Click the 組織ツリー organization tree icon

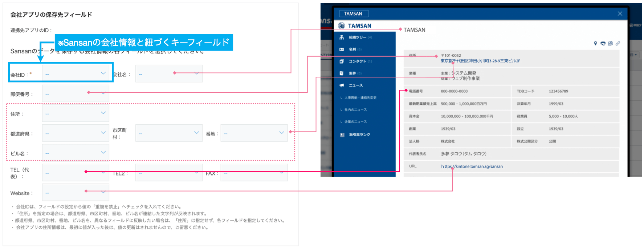tap(342, 37)
